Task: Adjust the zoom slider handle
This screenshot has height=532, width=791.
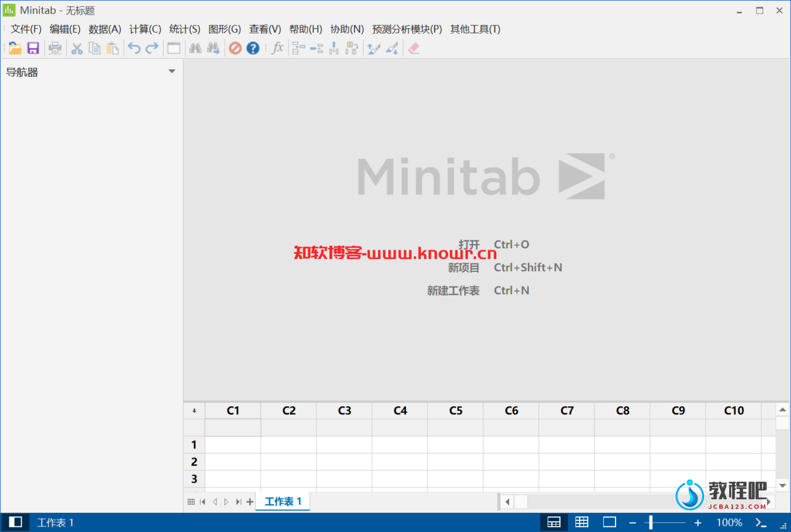Action: point(651,523)
